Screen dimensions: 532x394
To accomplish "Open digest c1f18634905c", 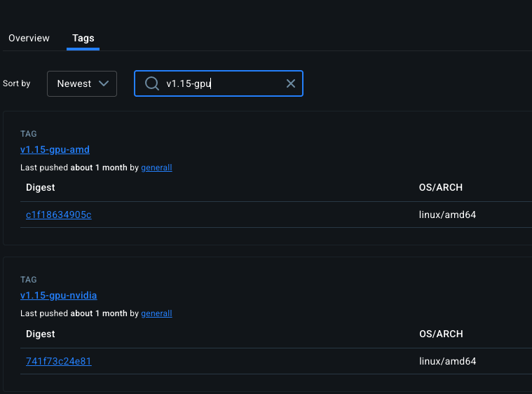I will pos(58,215).
